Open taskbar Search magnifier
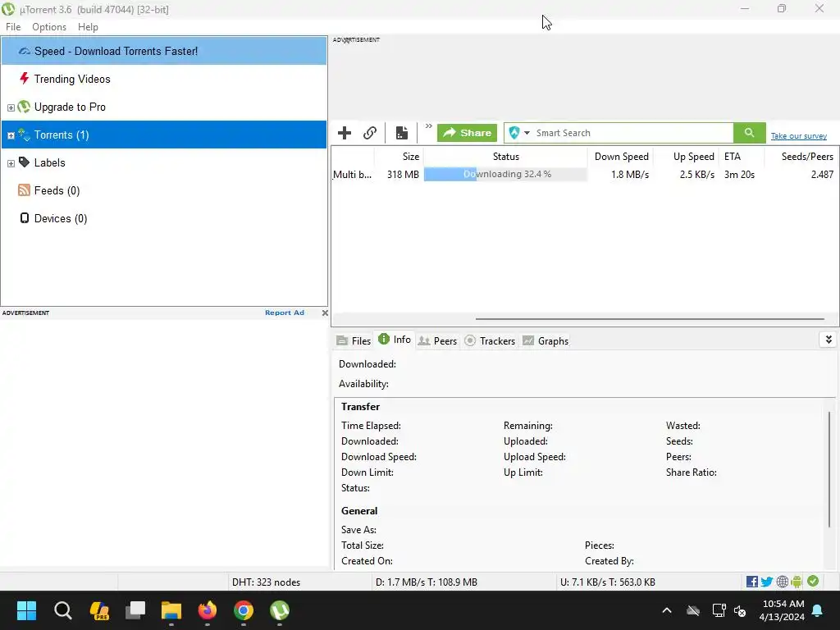Image resolution: width=840 pixels, height=630 pixels. click(62, 610)
